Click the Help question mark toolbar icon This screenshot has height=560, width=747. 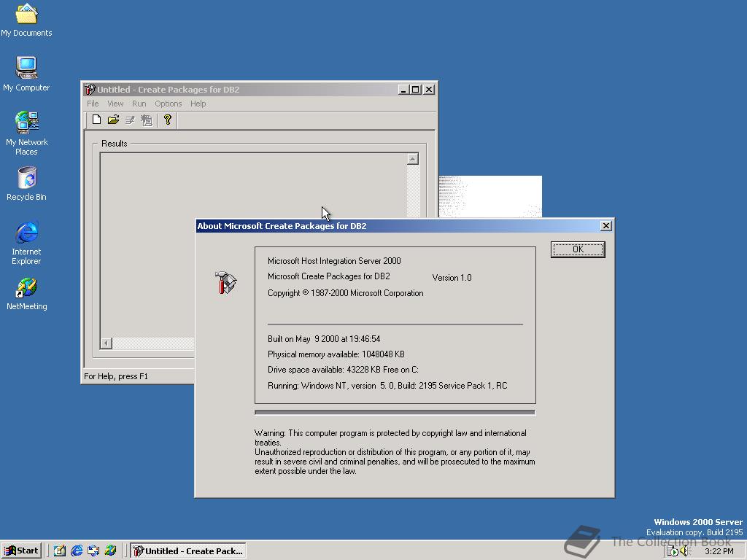[x=167, y=120]
